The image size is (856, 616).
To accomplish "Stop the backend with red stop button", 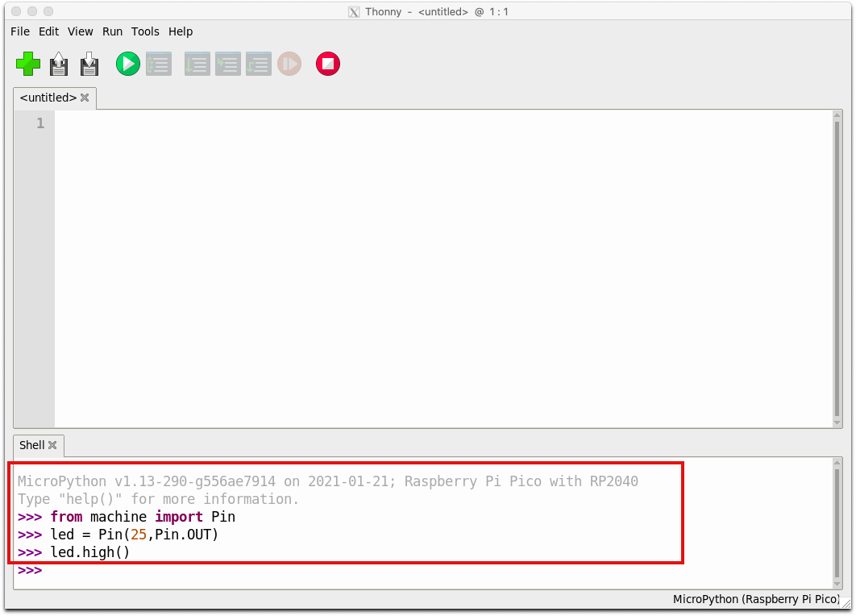I will [327, 64].
